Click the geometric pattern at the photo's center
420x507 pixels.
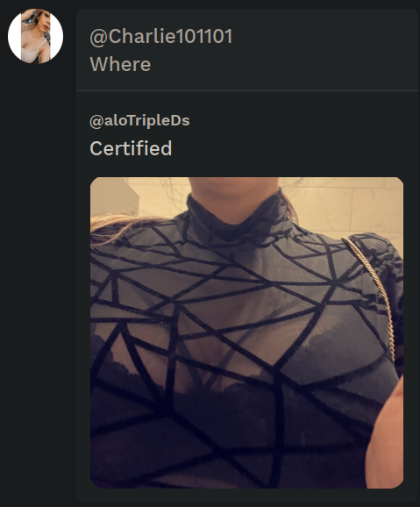[246, 332]
